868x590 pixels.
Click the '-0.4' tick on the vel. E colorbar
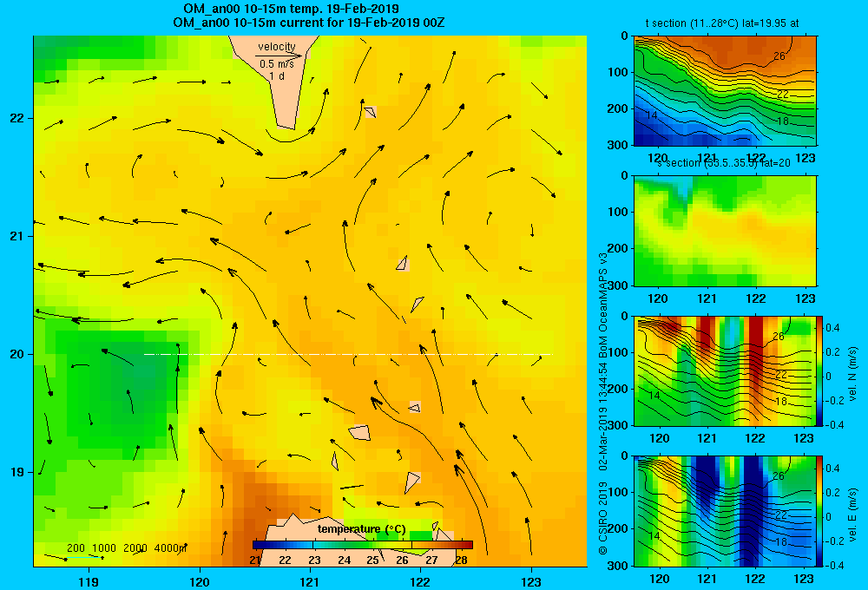tap(834, 565)
